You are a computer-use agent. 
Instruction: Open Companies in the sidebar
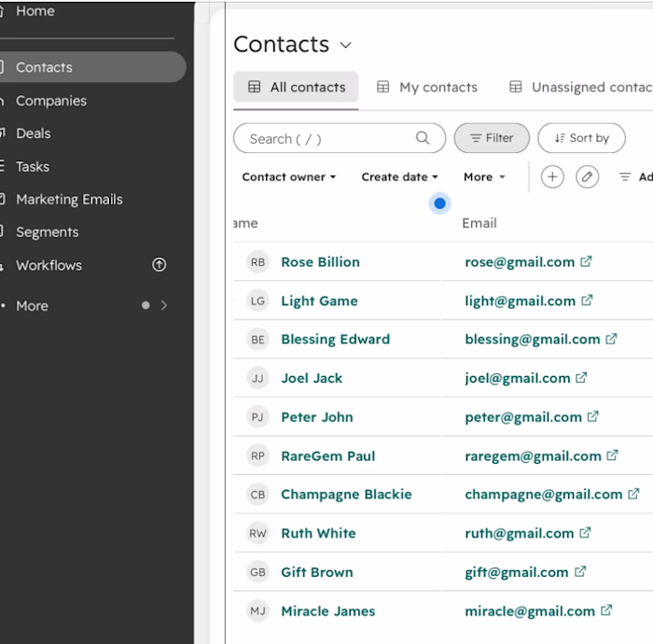point(50,101)
